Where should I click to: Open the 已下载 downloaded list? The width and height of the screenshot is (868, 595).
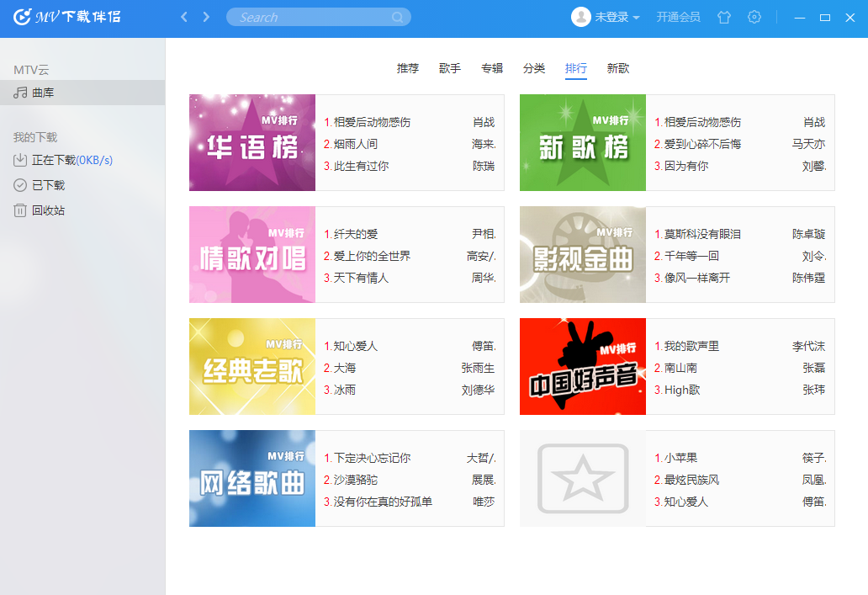click(x=48, y=185)
